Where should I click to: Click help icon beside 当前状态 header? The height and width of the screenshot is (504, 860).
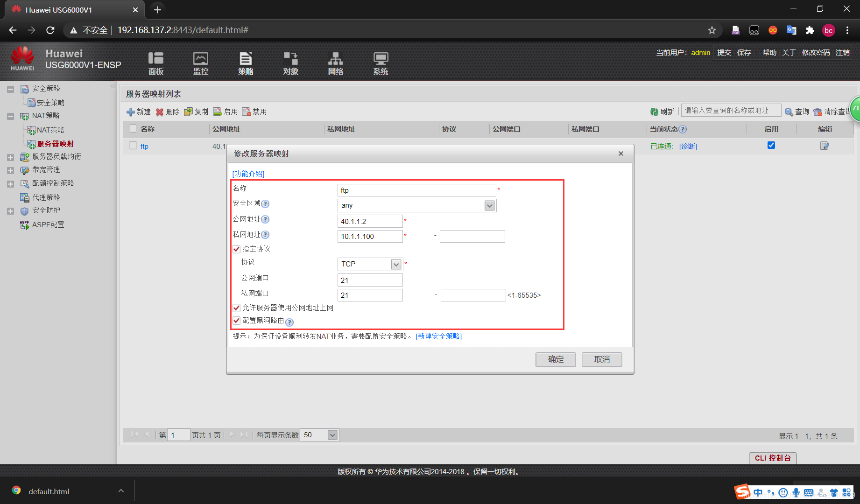point(683,129)
